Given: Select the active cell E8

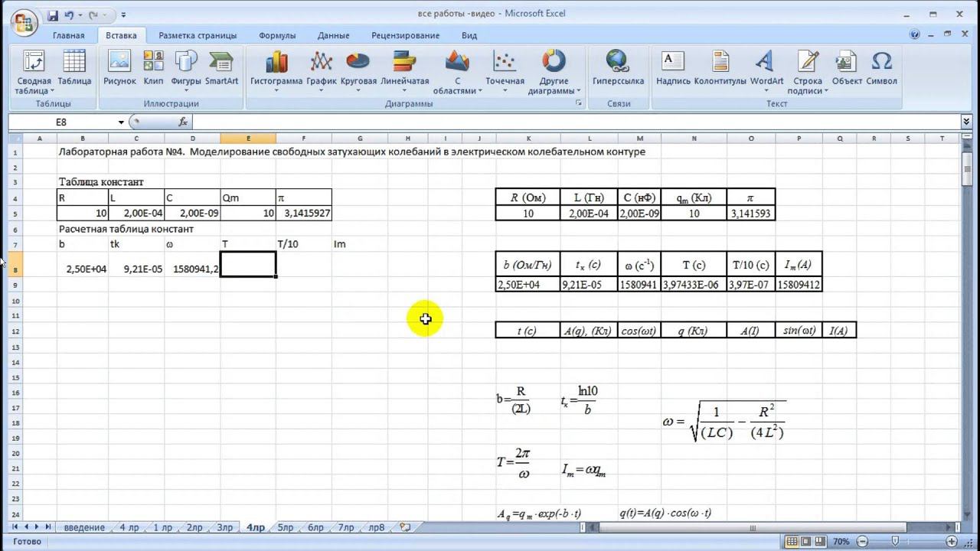Looking at the screenshot, I should coord(248,265).
